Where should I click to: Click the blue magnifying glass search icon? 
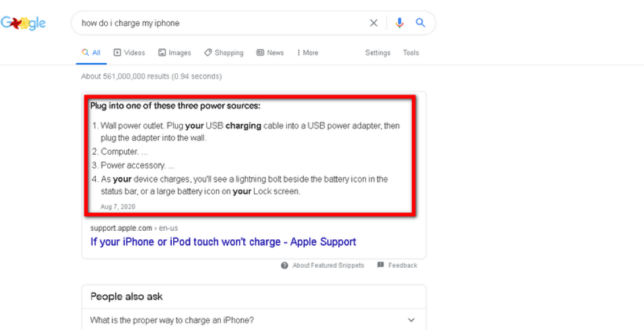tap(421, 23)
